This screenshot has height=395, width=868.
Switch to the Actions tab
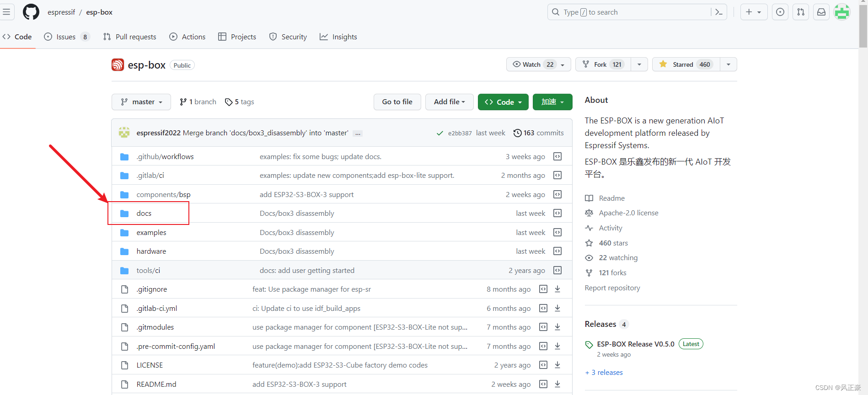(x=188, y=37)
